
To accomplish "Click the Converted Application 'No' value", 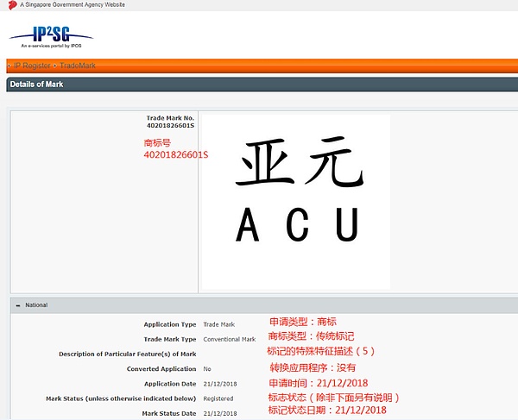I will pos(207,369).
